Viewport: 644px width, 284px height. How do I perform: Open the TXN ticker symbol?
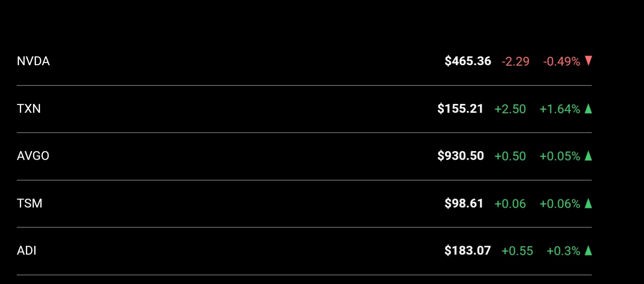pos(29,109)
